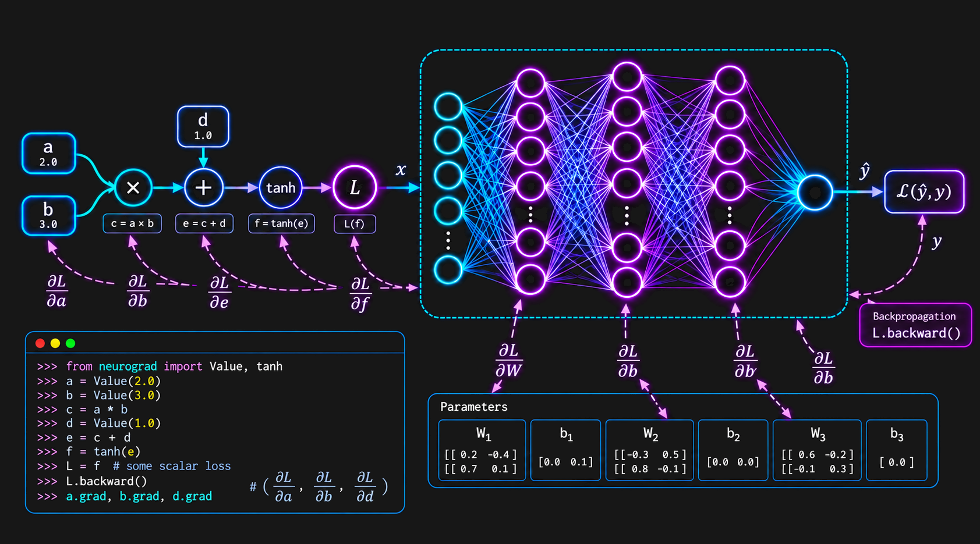Click the ŷ prediction symbol

865,171
